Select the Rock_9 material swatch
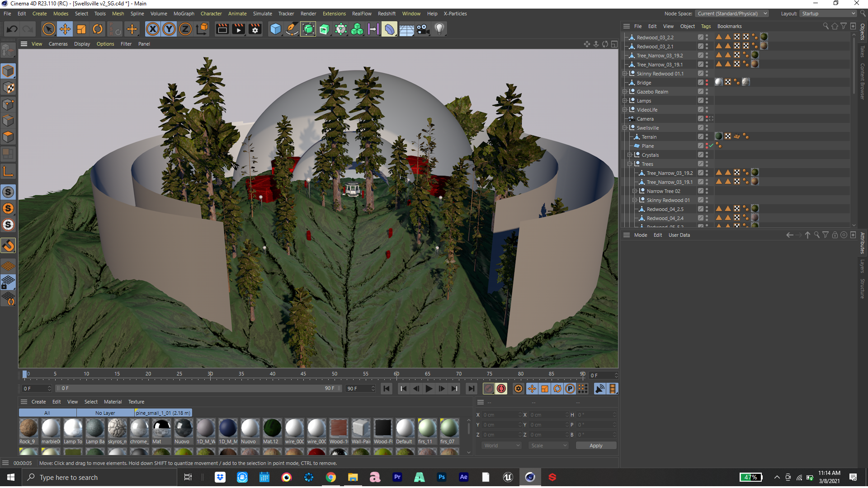868x488 pixels. click(x=28, y=432)
